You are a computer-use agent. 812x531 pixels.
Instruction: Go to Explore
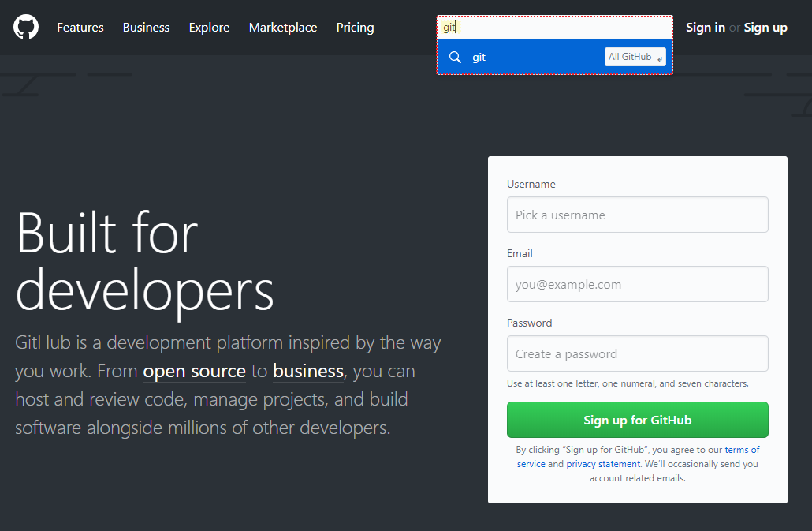[x=209, y=28]
